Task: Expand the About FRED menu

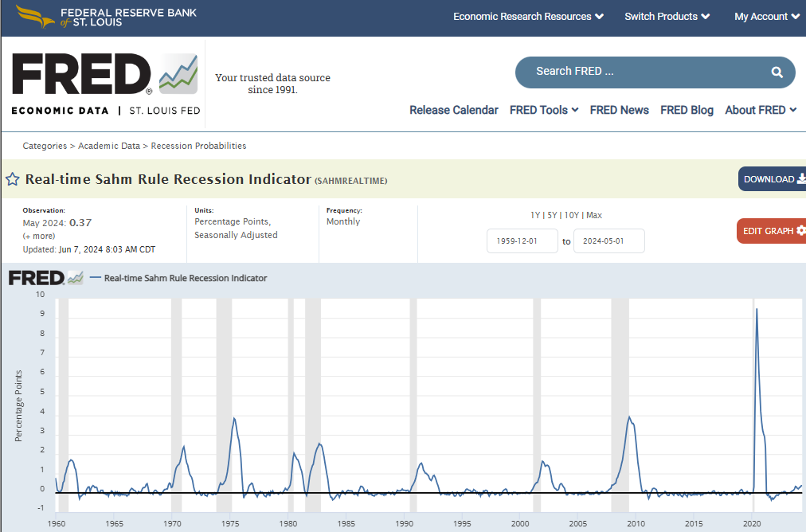Action: click(761, 110)
